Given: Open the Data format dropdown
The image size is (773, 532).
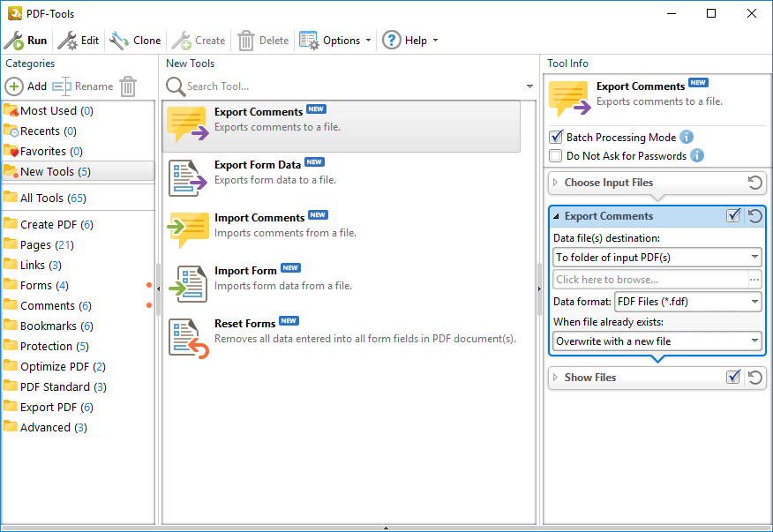Looking at the screenshot, I should tap(687, 302).
